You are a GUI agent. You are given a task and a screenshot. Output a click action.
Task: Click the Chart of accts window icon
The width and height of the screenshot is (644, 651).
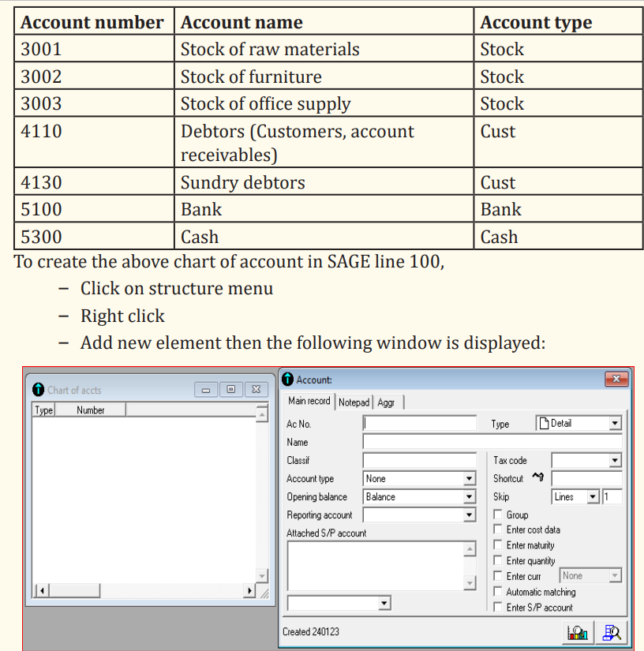click(x=38, y=390)
